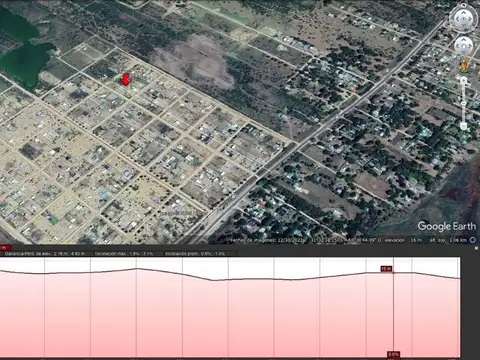The width and height of the screenshot is (480, 360).
Task: Click the '16 m' elevation label on the profile
Action: click(386, 269)
